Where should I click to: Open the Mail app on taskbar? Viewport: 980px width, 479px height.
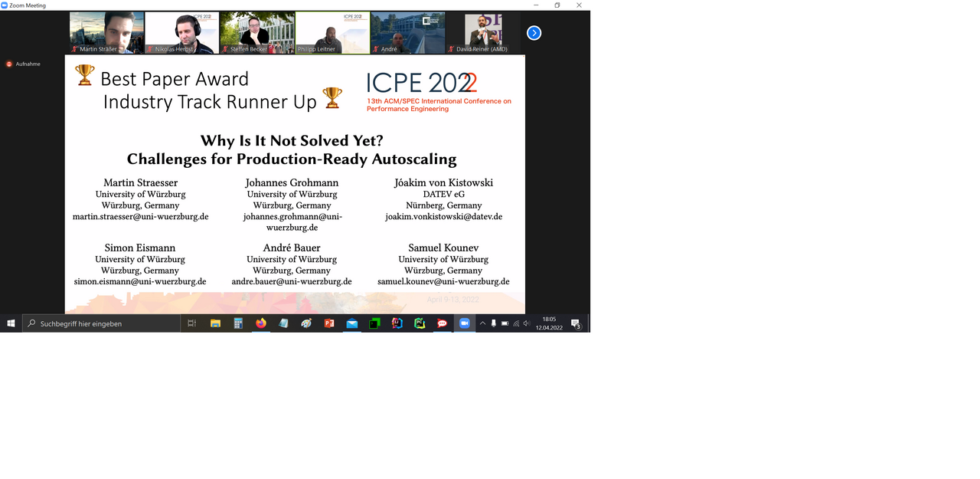[351, 323]
